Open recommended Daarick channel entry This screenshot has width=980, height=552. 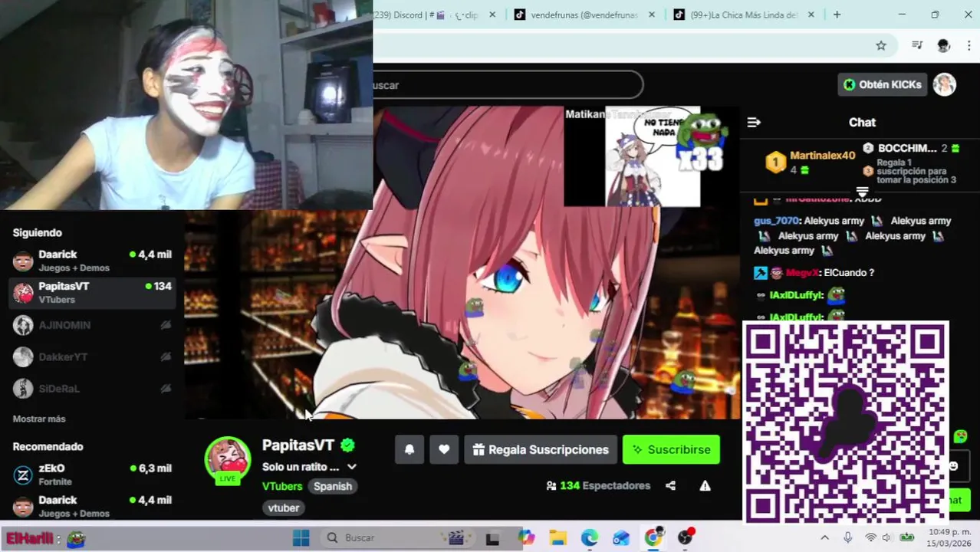tap(92, 506)
